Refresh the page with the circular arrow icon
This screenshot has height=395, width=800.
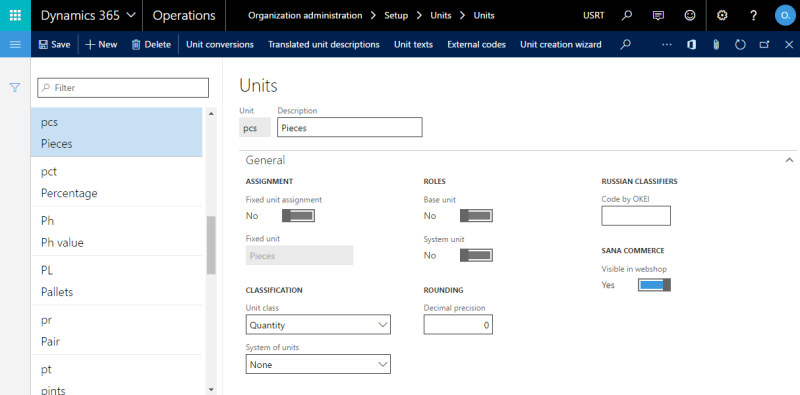pyautogui.click(x=740, y=44)
